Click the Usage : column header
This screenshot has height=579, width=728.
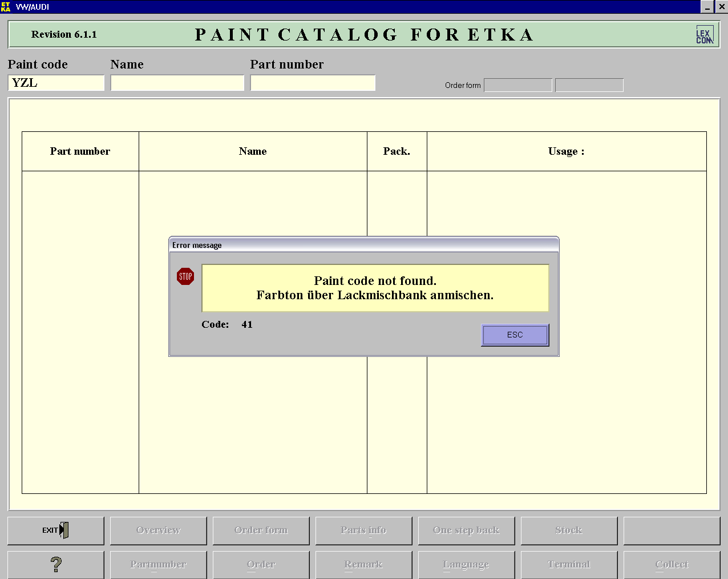tap(567, 151)
